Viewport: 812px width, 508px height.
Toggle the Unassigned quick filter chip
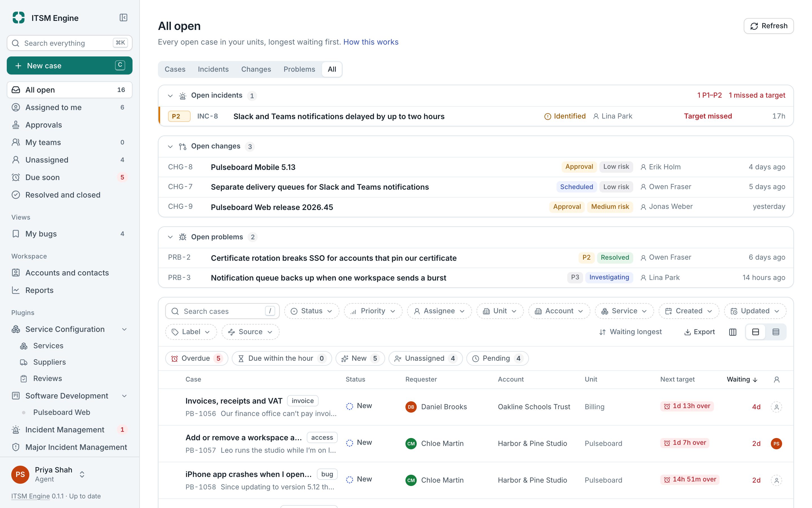(x=425, y=358)
